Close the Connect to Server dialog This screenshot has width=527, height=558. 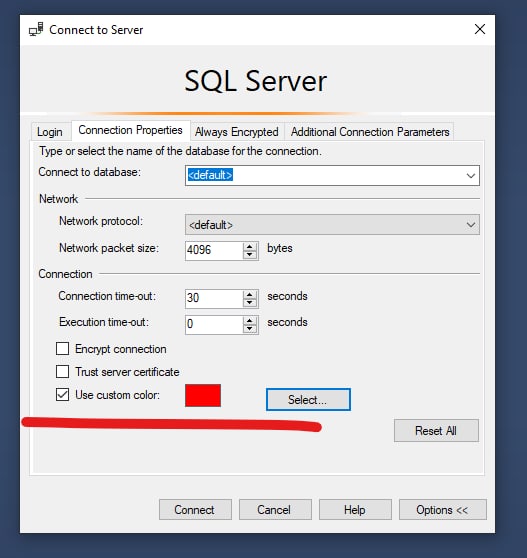pos(480,29)
